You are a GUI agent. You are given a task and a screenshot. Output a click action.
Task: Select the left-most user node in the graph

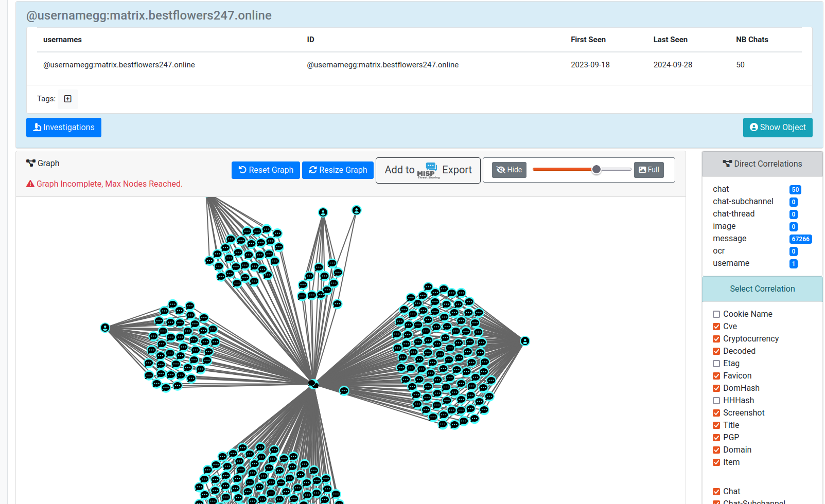105,328
